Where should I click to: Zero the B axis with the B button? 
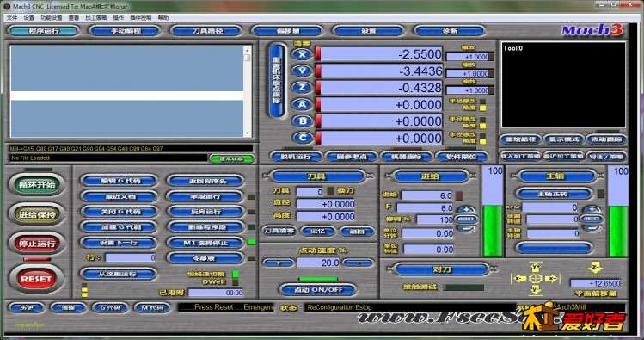click(x=303, y=121)
